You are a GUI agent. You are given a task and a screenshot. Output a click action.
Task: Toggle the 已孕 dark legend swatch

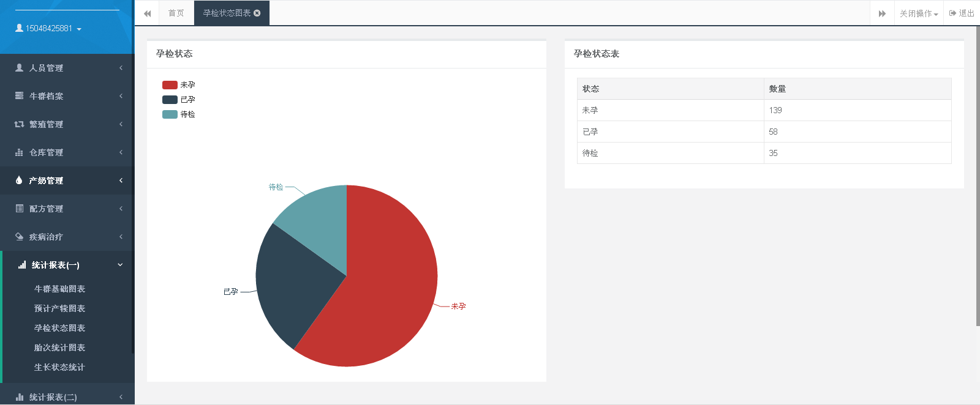[x=170, y=100]
